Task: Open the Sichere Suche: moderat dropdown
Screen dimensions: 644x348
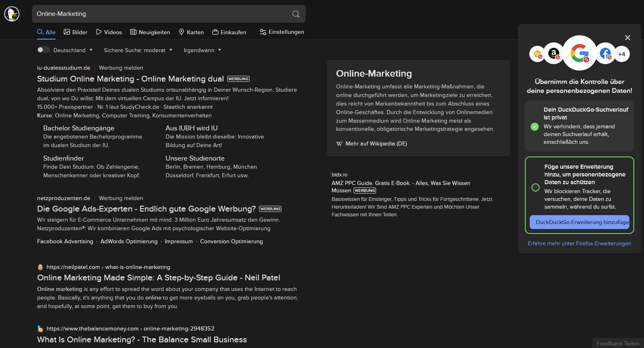Action: [138, 50]
